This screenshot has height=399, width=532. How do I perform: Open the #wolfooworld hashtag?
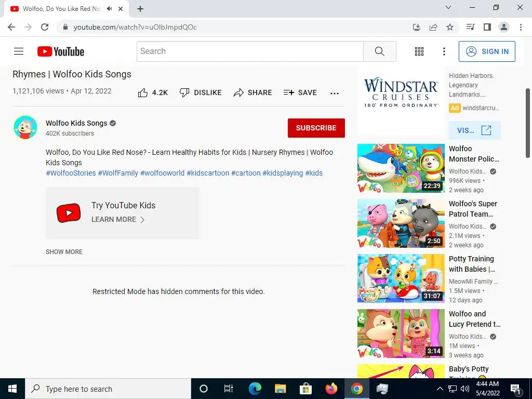click(x=163, y=173)
